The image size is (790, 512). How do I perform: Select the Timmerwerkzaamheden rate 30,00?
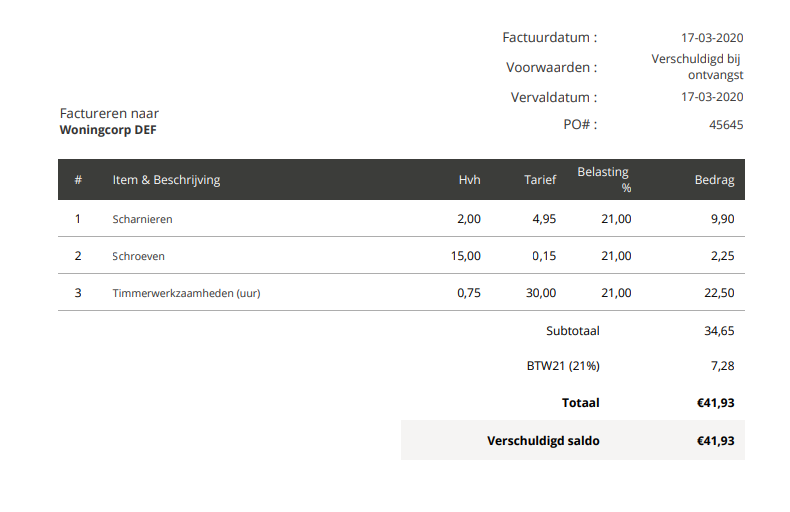[x=541, y=293]
